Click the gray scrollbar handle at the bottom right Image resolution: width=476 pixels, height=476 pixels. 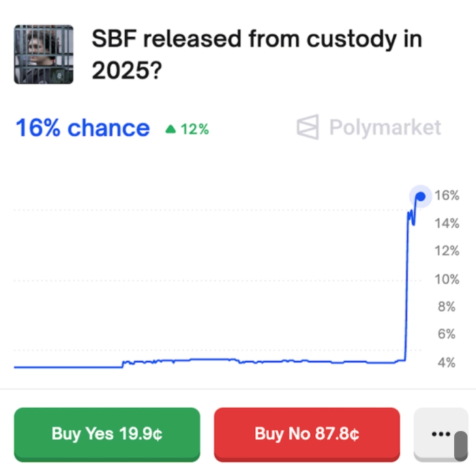(461, 445)
